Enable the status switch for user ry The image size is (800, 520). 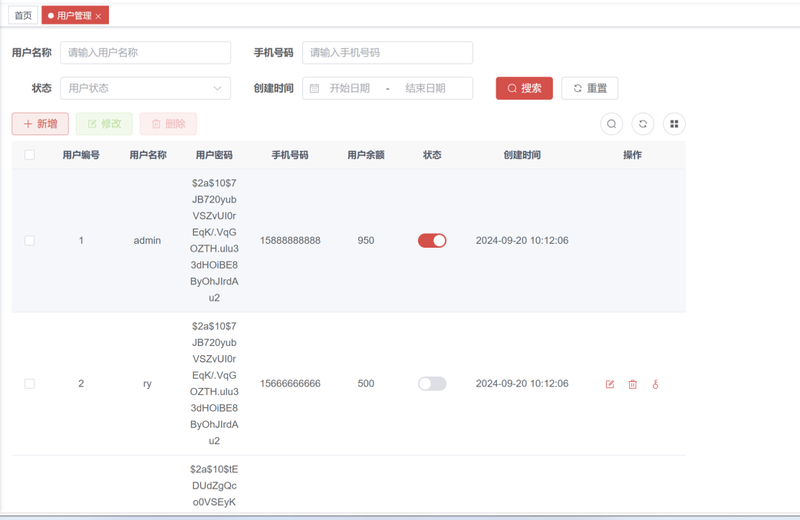pos(432,384)
